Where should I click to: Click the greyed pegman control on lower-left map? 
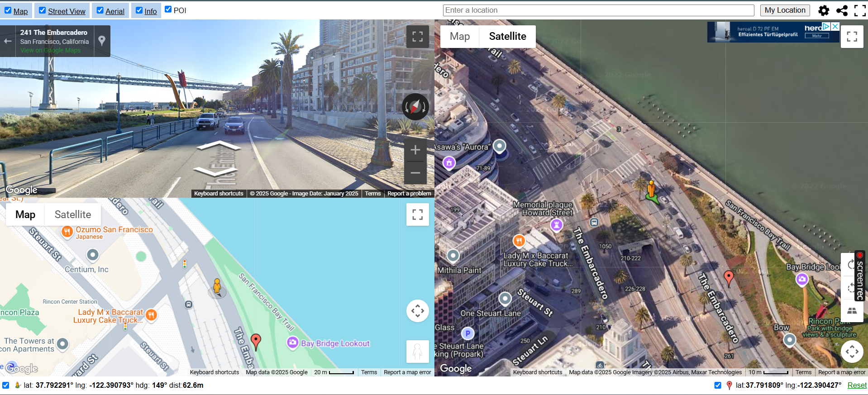[418, 352]
